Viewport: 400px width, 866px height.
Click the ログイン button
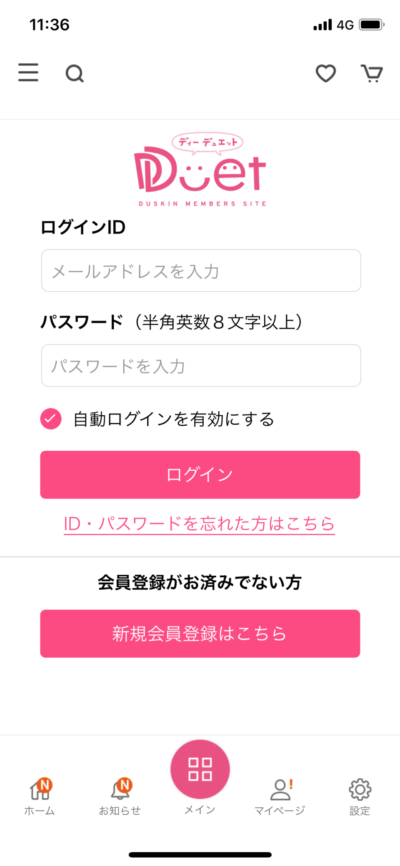click(200, 475)
